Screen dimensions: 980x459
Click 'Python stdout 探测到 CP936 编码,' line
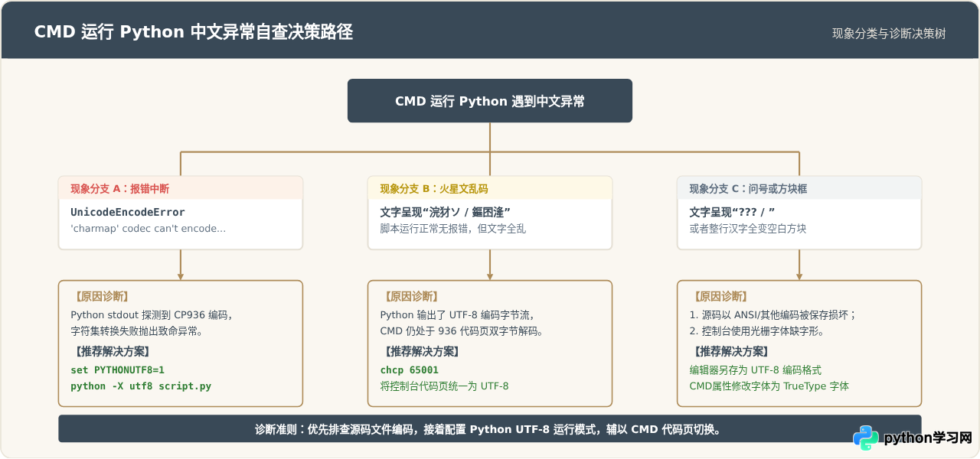(152, 314)
